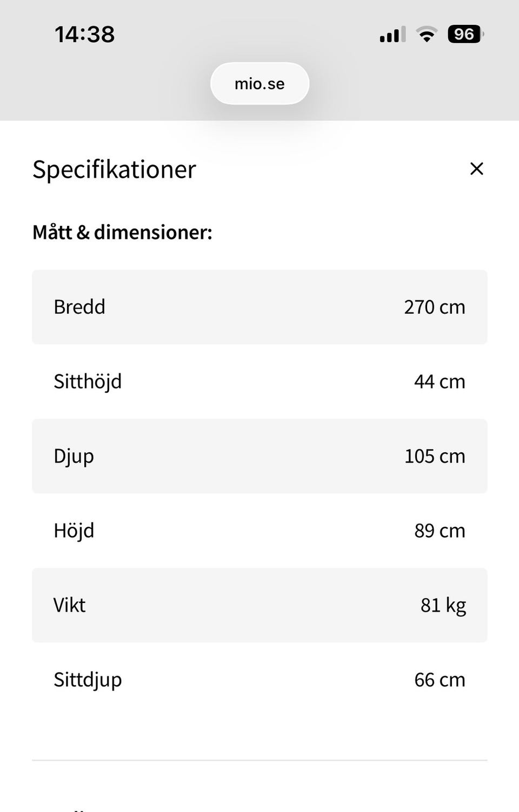The width and height of the screenshot is (519, 812).
Task: Select the Djup row label
Action: tap(74, 456)
